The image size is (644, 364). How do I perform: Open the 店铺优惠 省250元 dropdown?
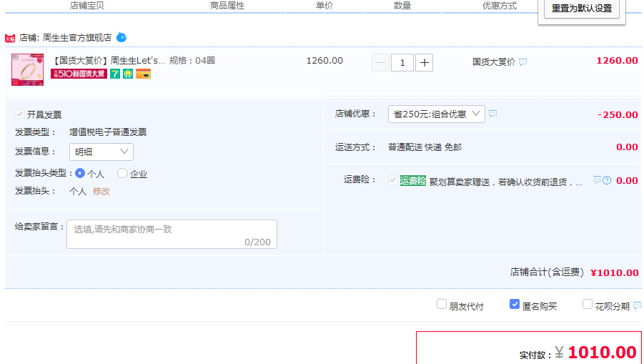437,114
